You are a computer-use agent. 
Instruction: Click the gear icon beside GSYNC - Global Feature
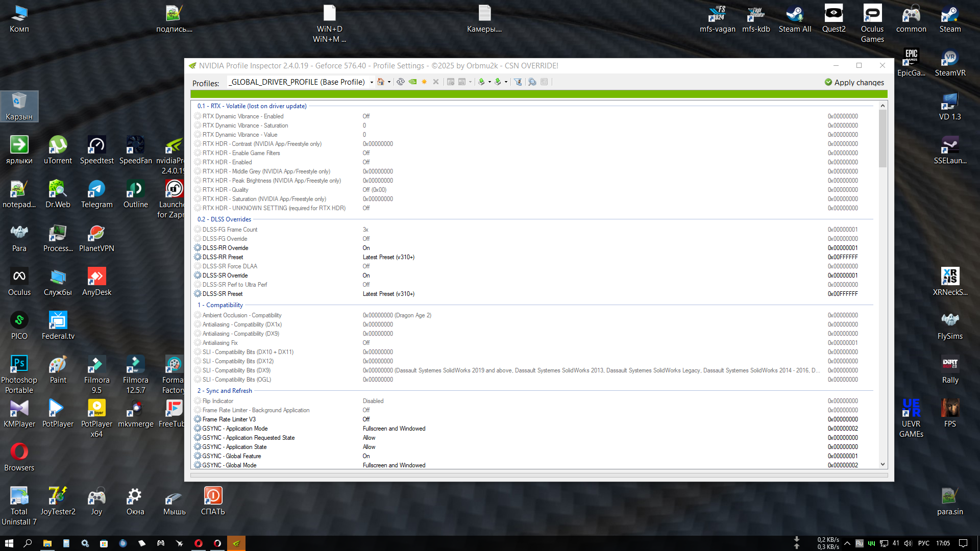(198, 456)
